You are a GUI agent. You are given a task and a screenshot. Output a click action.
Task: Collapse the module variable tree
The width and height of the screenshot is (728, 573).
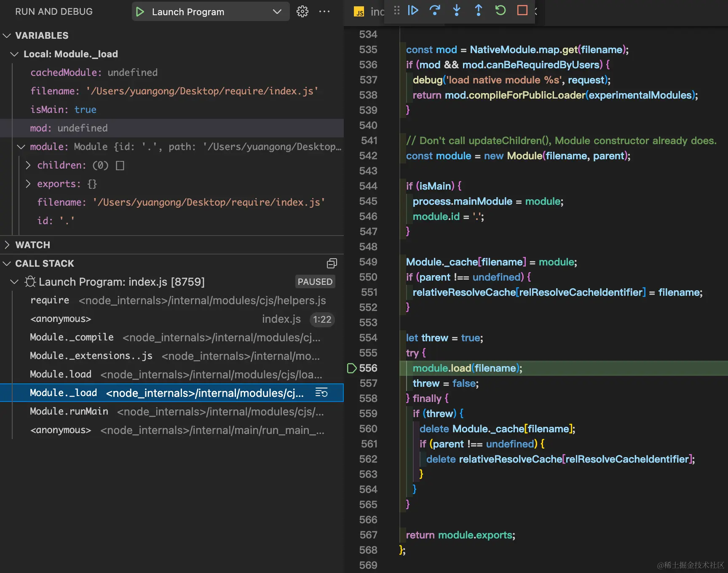(x=21, y=147)
